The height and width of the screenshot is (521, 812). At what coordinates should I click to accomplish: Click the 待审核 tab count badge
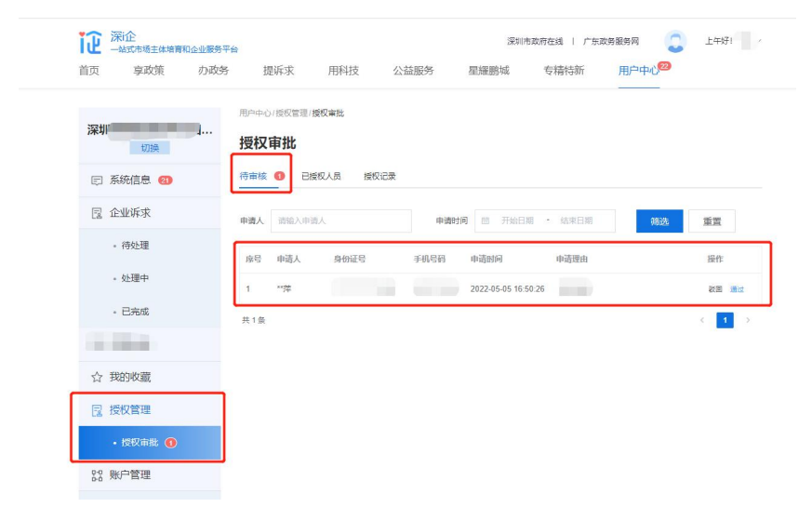point(279,176)
